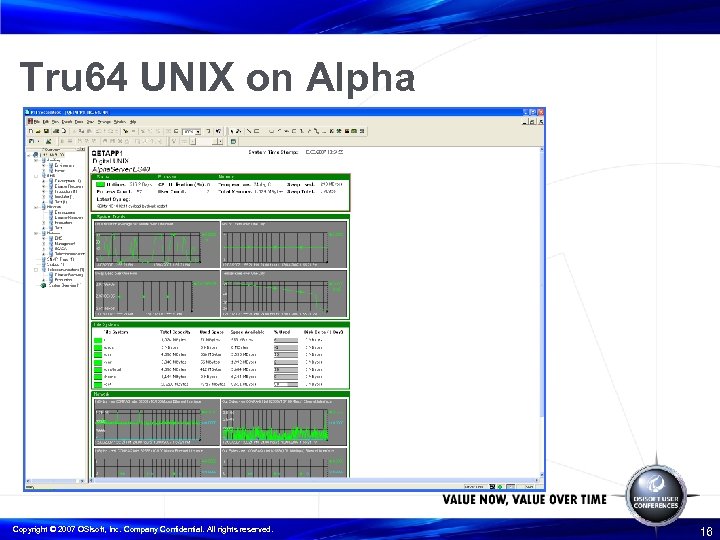Click the globe root node icon in tree
Screen dimensions: 720x540
coord(36,155)
